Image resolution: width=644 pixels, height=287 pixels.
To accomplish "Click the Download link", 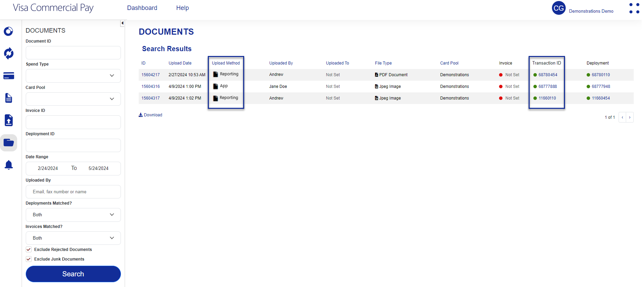I will pyautogui.click(x=150, y=115).
